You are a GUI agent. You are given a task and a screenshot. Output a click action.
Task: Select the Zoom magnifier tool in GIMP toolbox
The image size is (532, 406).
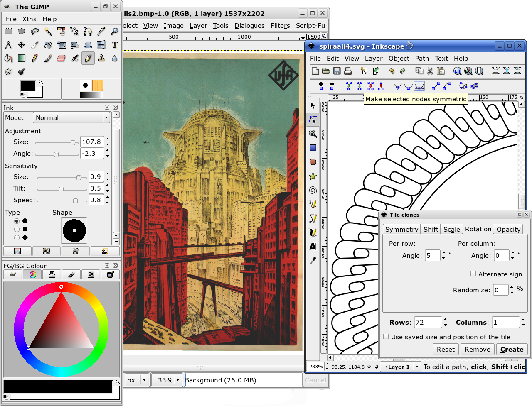pos(115,31)
